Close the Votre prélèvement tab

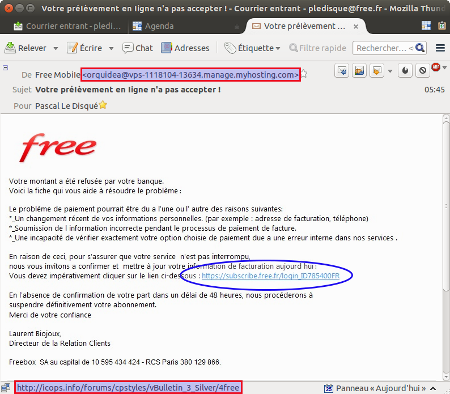[x=356, y=26]
